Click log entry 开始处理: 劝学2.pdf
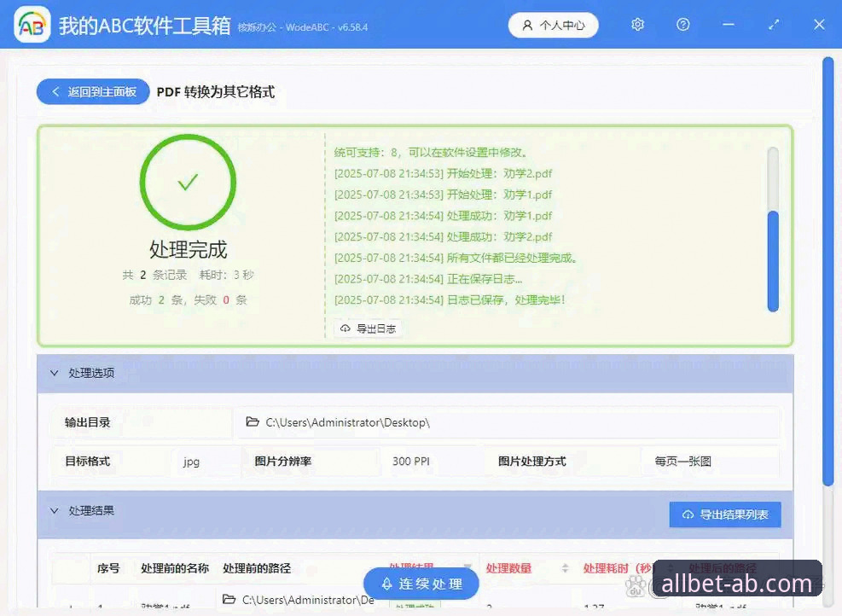 [443, 173]
